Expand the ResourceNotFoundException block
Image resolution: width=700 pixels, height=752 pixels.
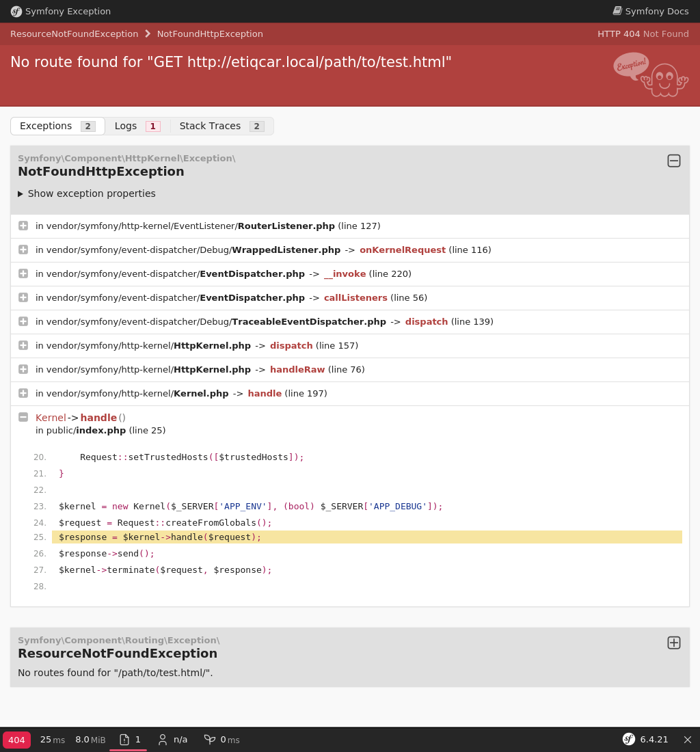tap(673, 643)
